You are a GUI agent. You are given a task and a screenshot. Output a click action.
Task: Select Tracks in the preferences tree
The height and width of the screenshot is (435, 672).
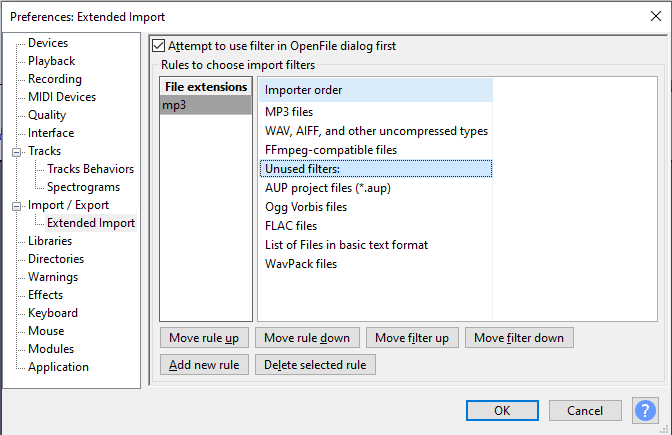(x=45, y=151)
